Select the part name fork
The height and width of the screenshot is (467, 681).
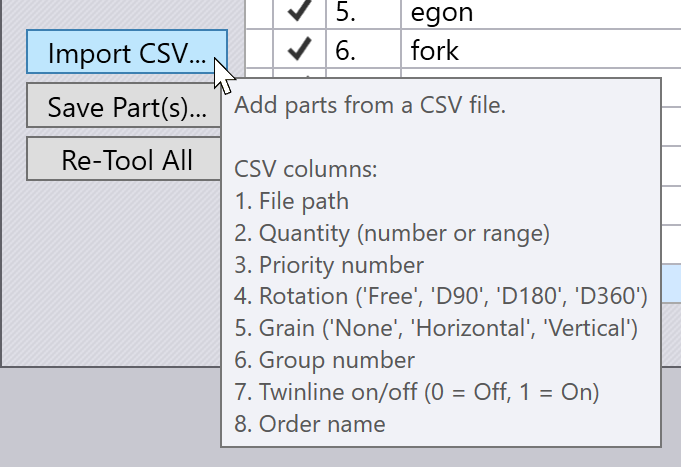[x=434, y=50]
